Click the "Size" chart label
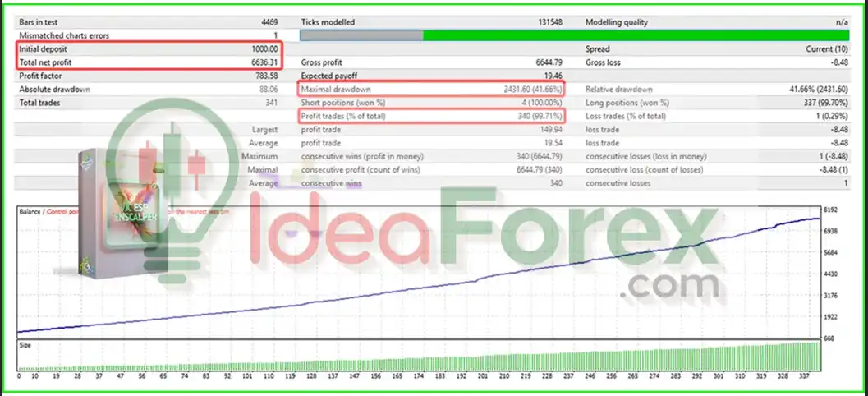The width and height of the screenshot is (868, 396). coord(25,344)
